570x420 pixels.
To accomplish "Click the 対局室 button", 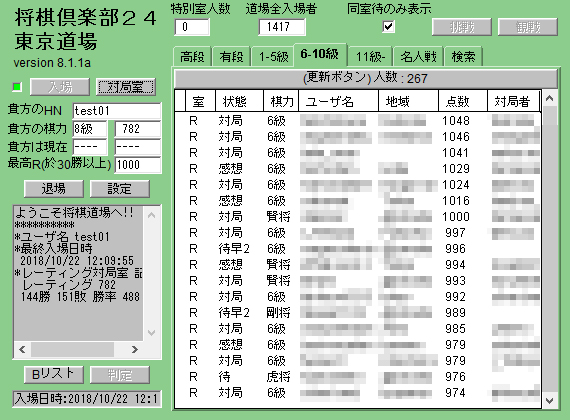I will pos(126,87).
